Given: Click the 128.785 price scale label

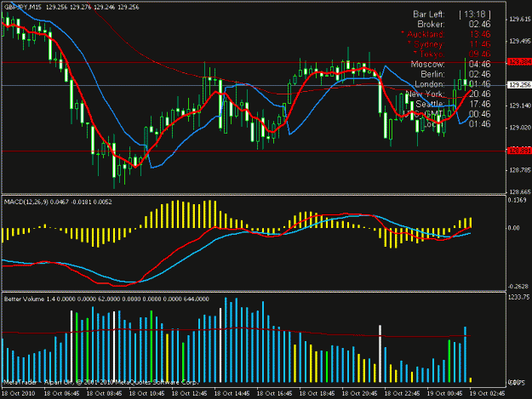Looking at the screenshot, I should click(520, 170).
